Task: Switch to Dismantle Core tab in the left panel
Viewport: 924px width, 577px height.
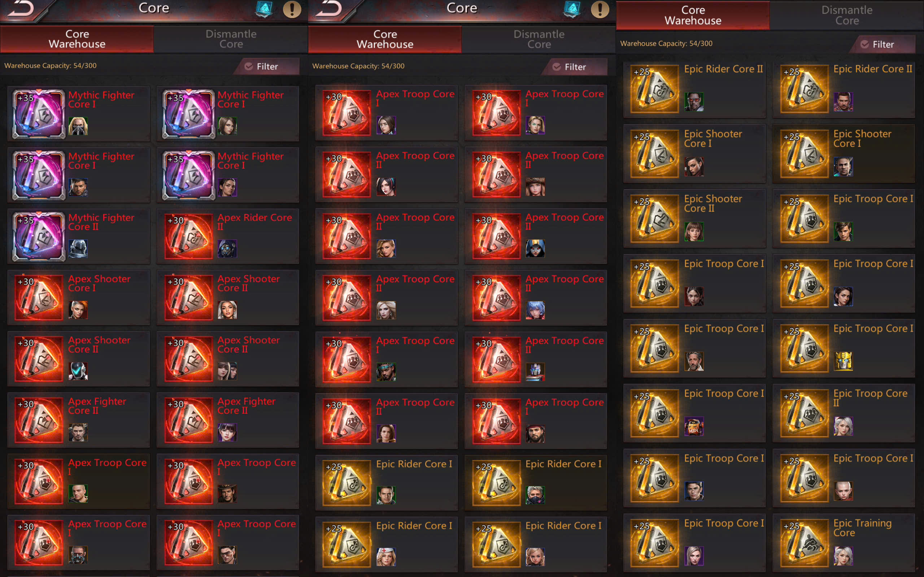Action: point(231,39)
